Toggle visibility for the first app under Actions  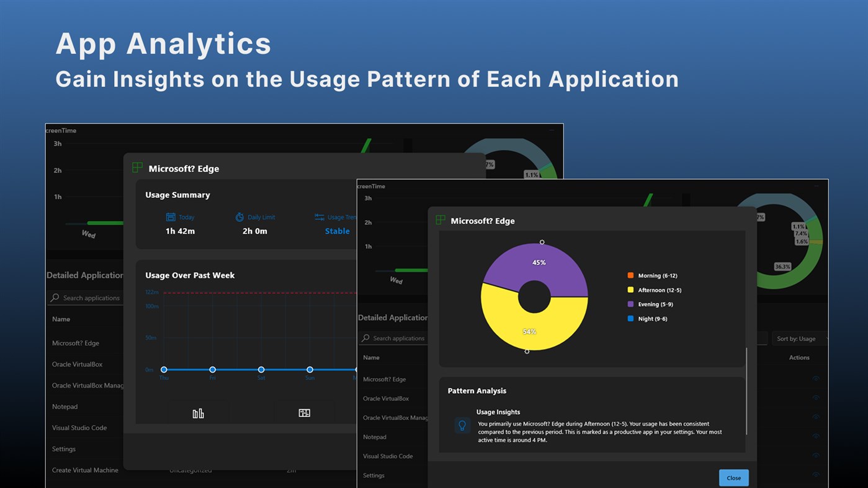point(816,378)
